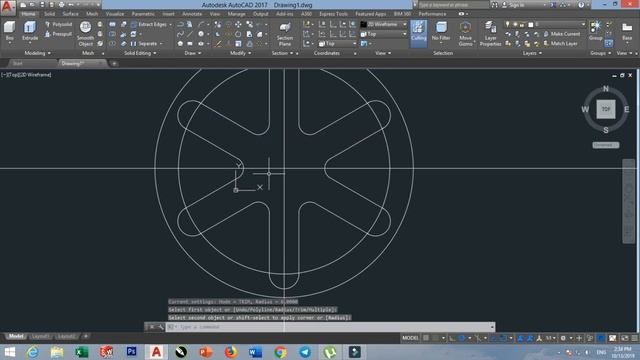
Task: Expand the Modeling panel dropdown
Action: pyautogui.click(x=38, y=53)
